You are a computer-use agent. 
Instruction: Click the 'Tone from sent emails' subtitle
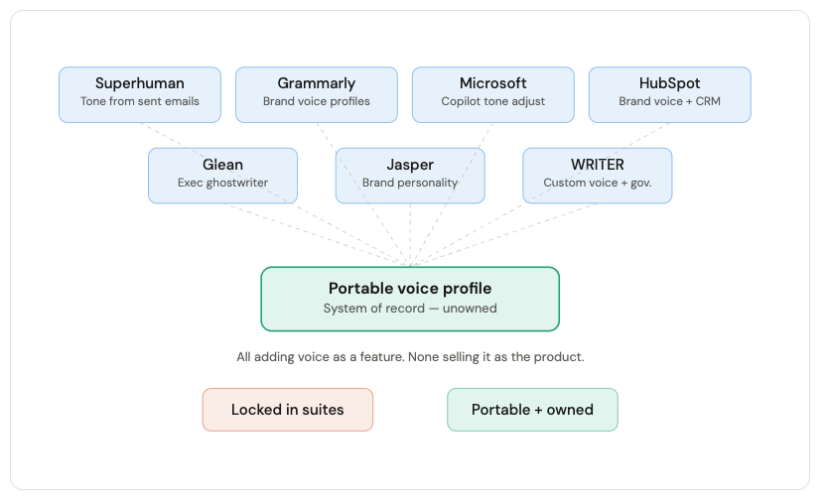click(x=140, y=101)
